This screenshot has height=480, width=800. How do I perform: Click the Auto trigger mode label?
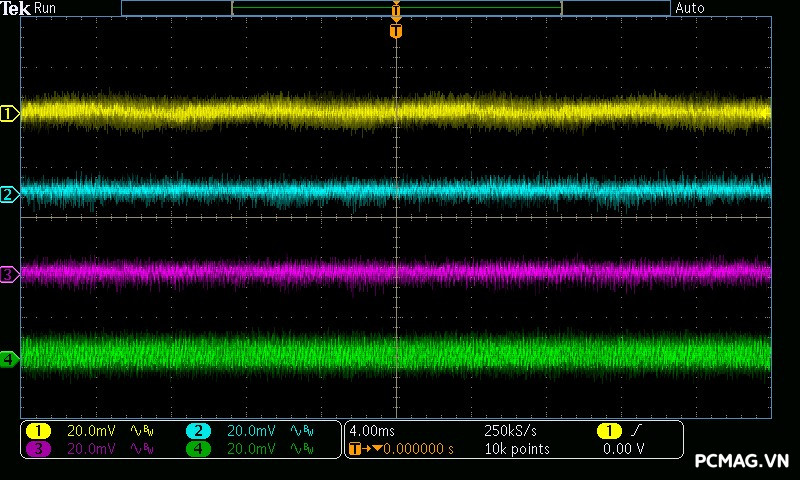690,8
